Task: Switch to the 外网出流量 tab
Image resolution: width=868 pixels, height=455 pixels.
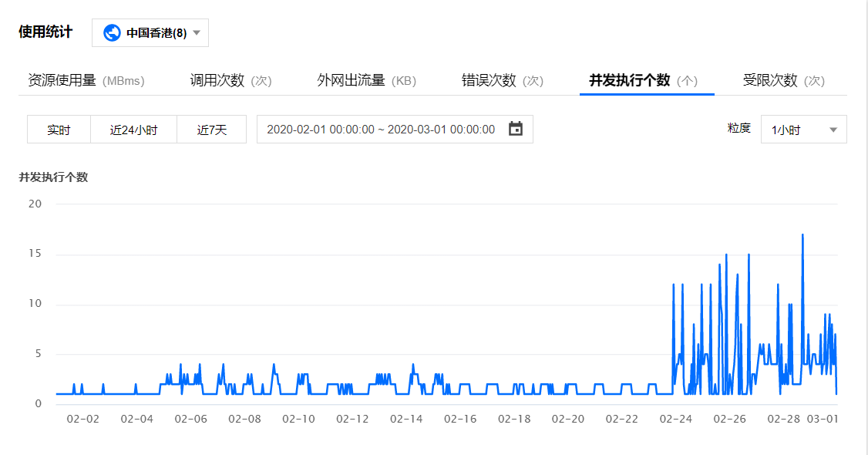Action: tap(366, 80)
